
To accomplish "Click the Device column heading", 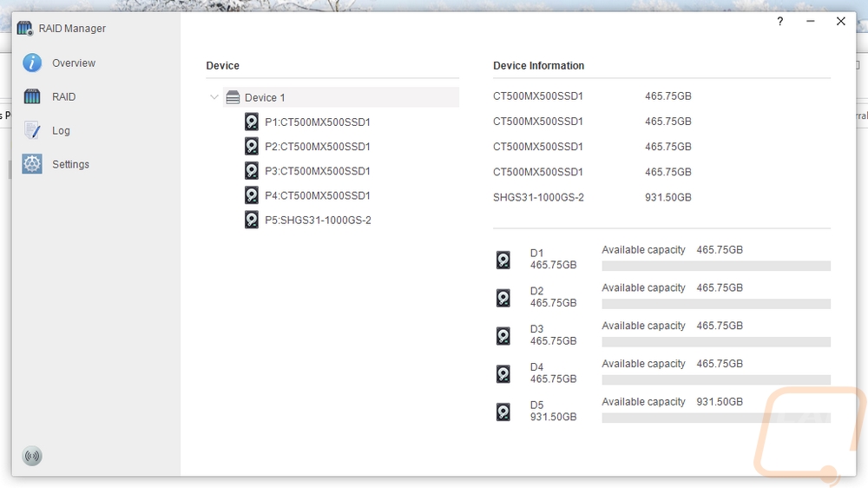I will tap(222, 65).
